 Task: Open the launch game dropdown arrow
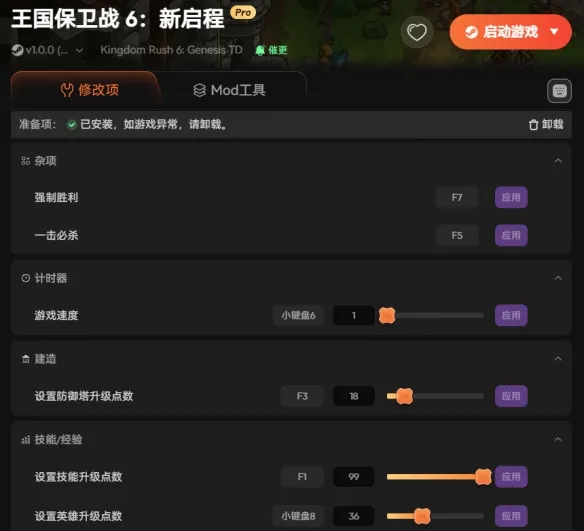click(554, 32)
